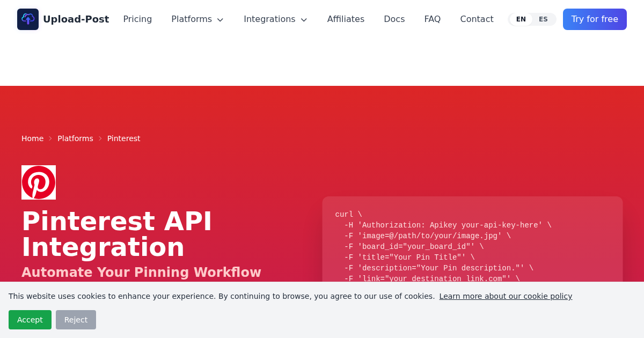
Task: Navigate to the Affiliates page
Action: pyautogui.click(x=346, y=19)
